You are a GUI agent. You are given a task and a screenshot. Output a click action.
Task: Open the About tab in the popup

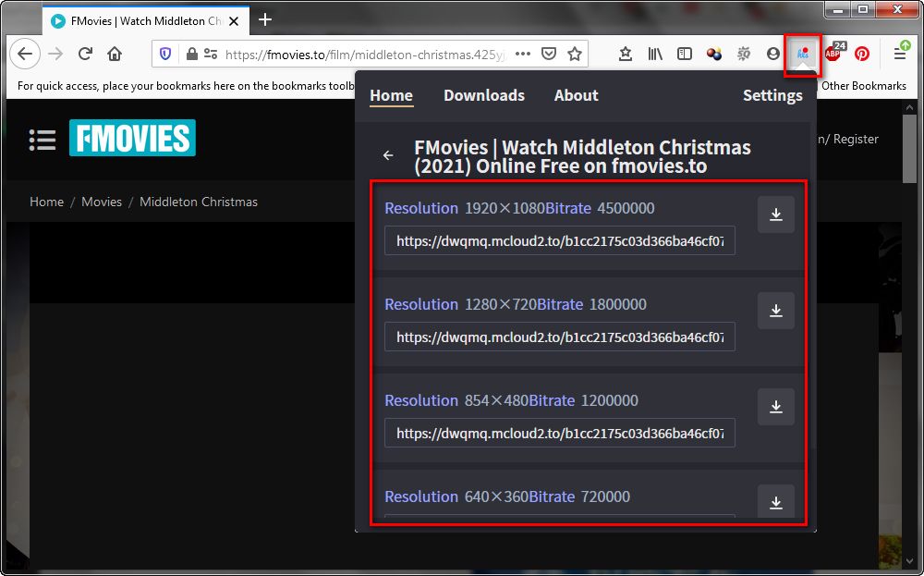[x=576, y=95]
